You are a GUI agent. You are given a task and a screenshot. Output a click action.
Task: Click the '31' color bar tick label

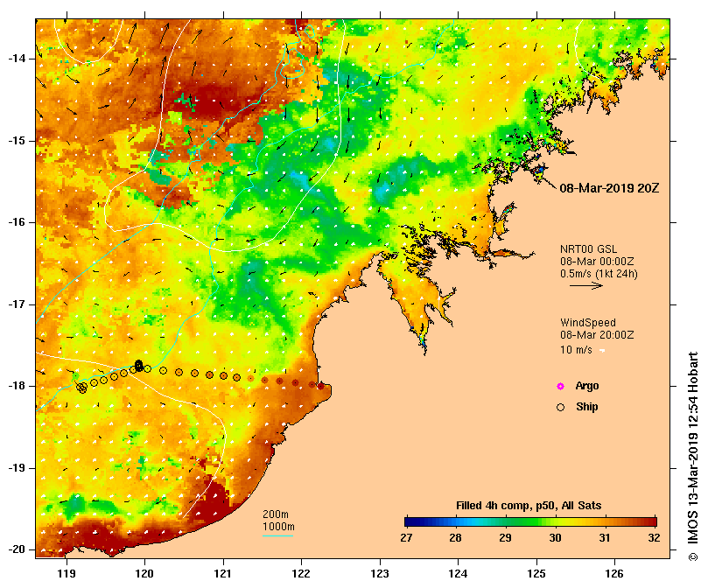tap(605, 538)
